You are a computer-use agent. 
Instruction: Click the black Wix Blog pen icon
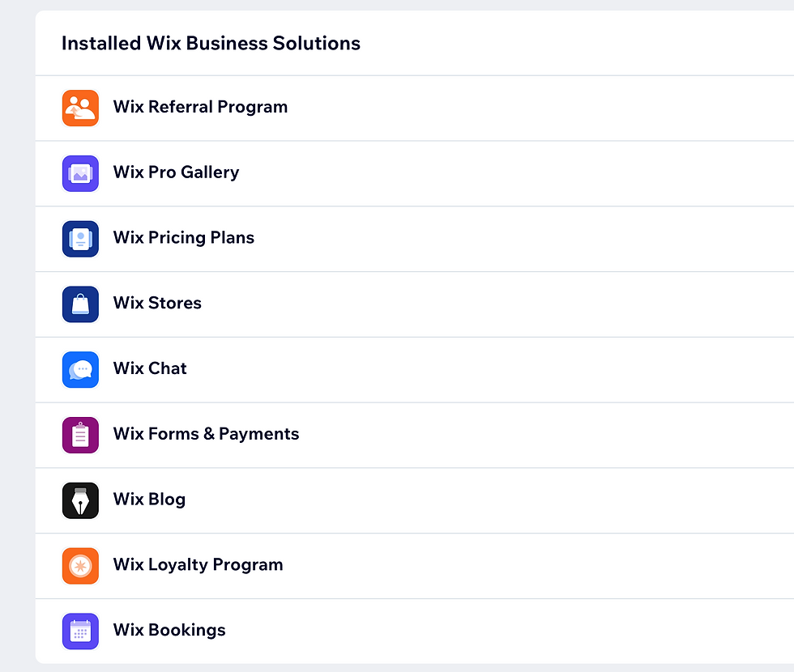click(x=80, y=500)
